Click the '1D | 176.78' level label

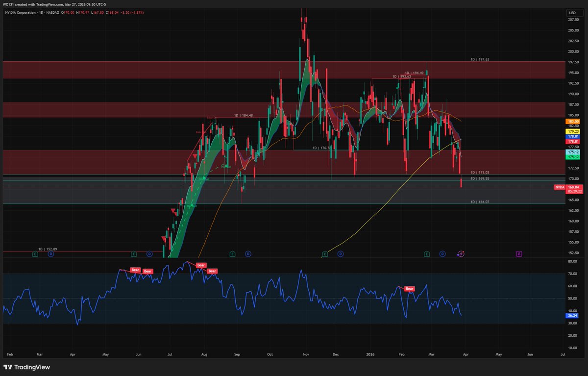[x=322, y=148]
